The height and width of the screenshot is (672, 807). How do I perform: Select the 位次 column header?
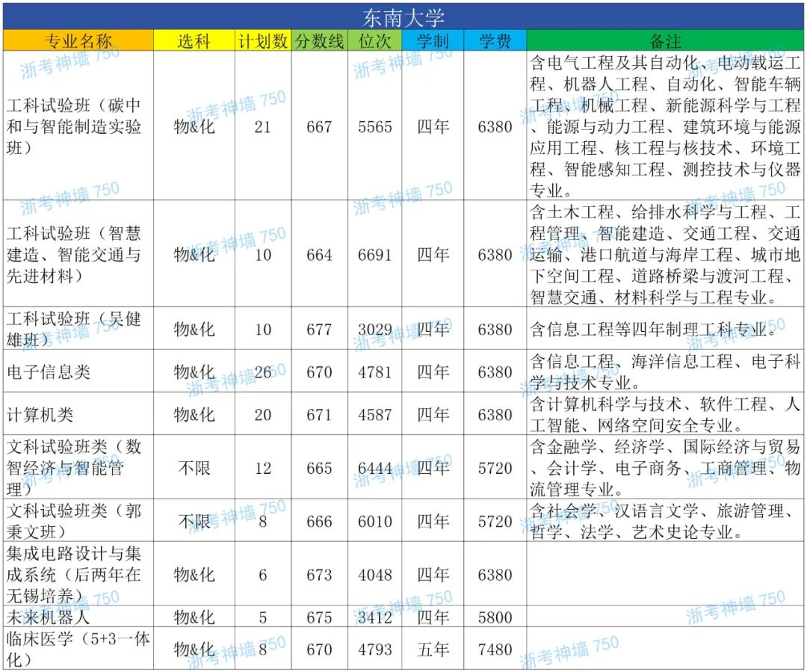click(x=374, y=40)
